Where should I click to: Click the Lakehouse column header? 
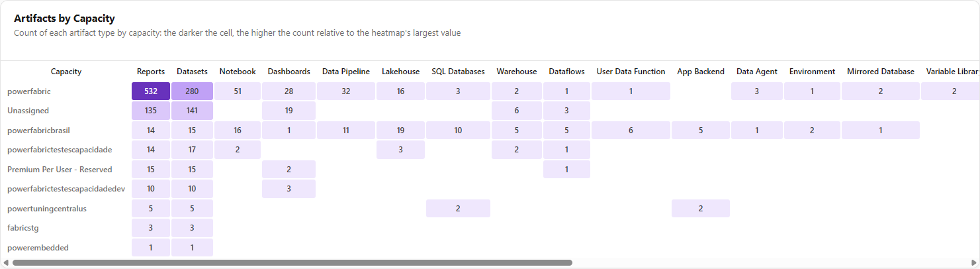(x=401, y=72)
